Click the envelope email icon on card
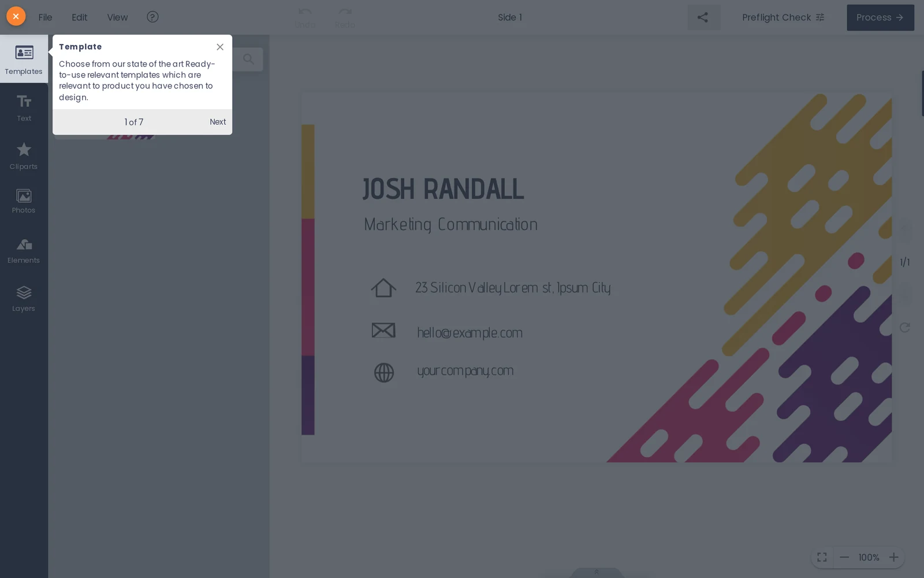Image resolution: width=924 pixels, height=578 pixels. 383,331
